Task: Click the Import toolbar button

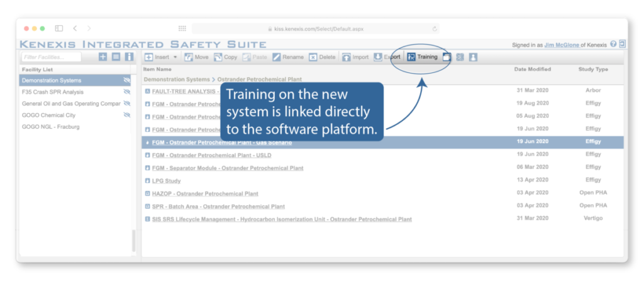Action: [x=355, y=57]
